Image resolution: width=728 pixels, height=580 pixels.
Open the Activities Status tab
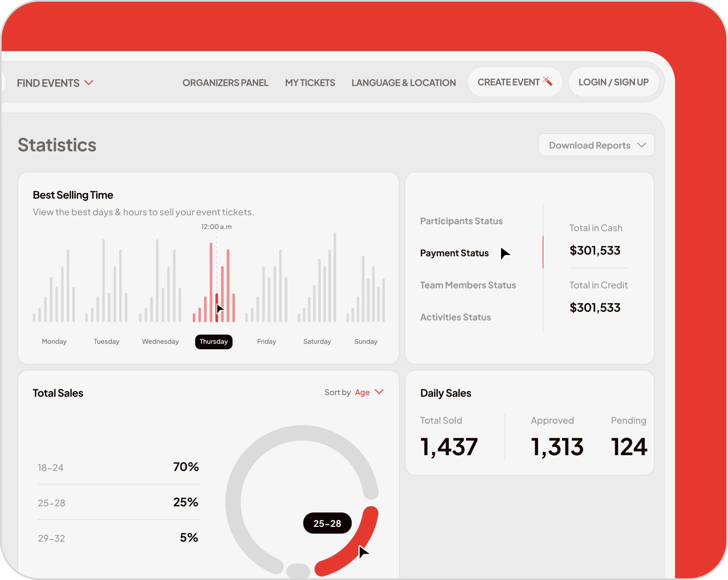coord(455,318)
